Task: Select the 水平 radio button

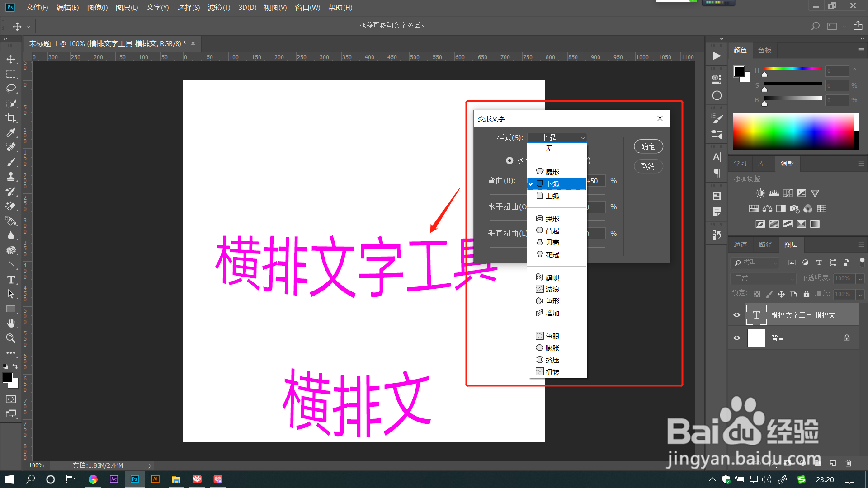Action: pyautogui.click(x=509, y=160)
